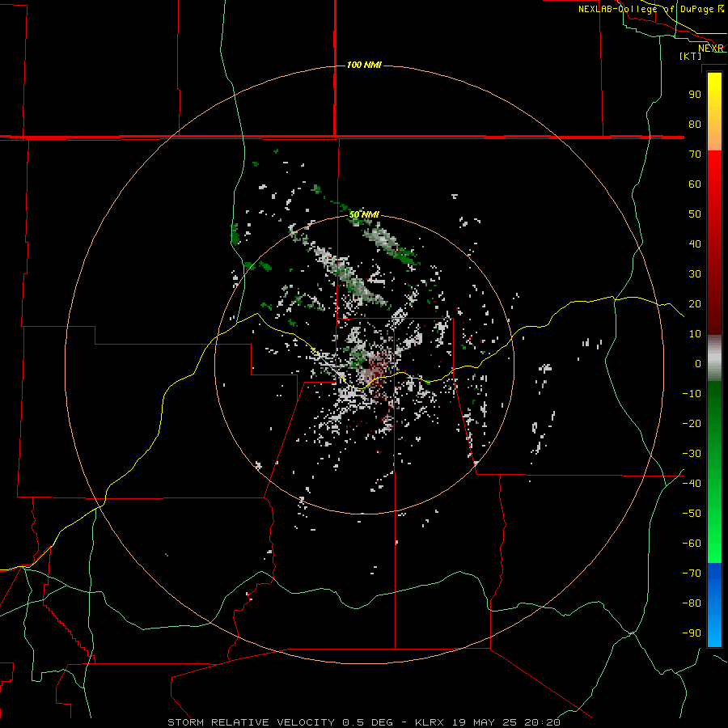Pick the -60 scale label

tap(692, 544)
